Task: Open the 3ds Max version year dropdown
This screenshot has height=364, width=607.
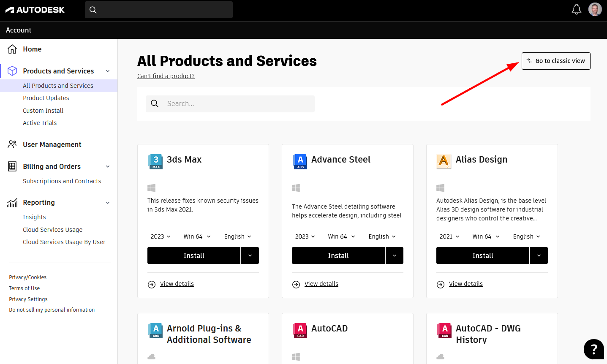Action: pos(161,236)
